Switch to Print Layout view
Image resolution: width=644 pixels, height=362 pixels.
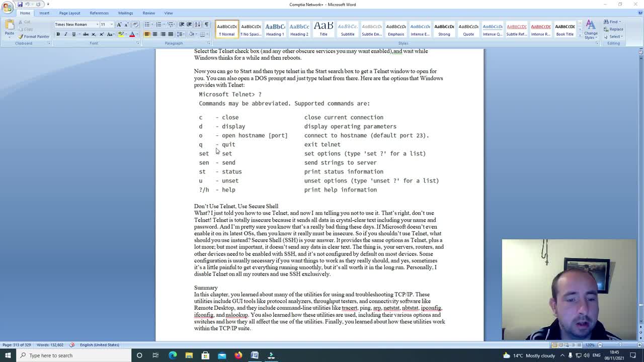pyautogui.click(x=555, y=345)
